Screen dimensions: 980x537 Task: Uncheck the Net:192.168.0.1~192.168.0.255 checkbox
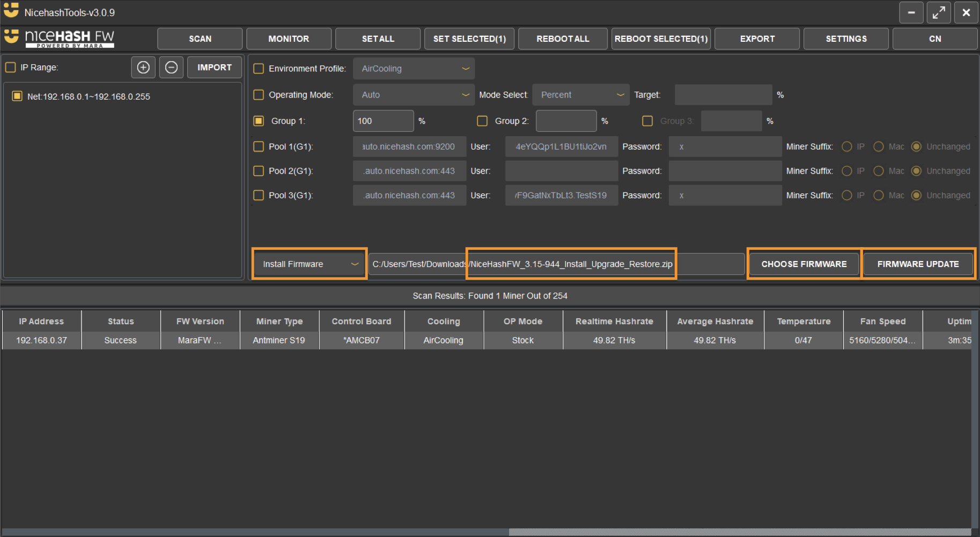click(17, 96)
